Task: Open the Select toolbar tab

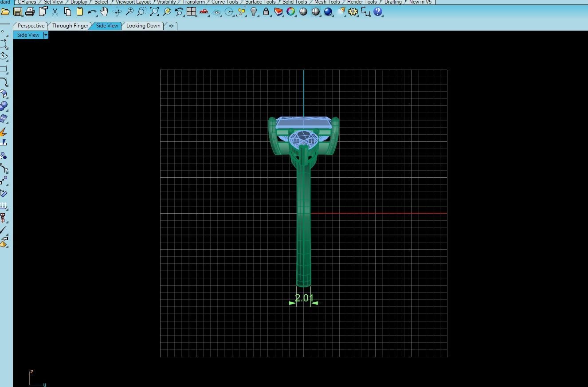Action: (101, 2)
